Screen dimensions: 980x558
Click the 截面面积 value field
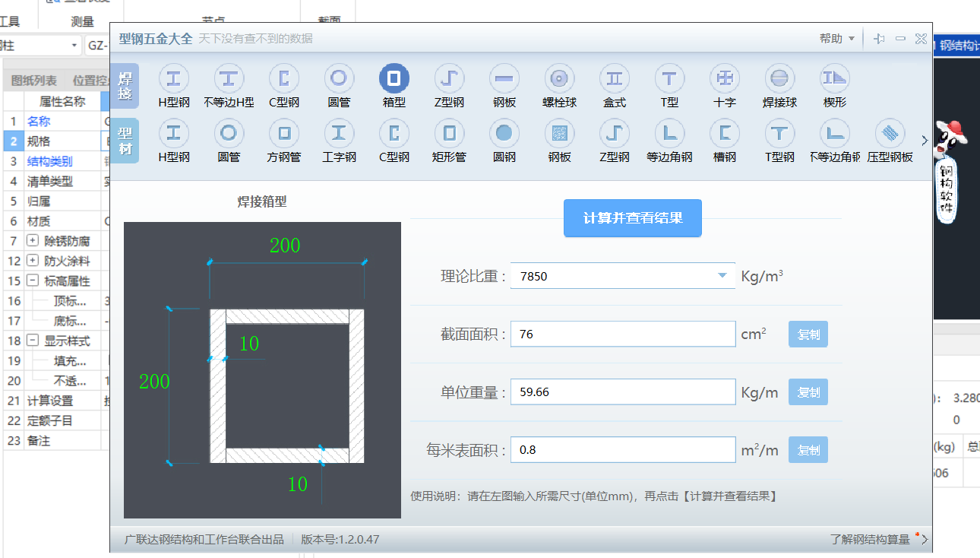623,334
